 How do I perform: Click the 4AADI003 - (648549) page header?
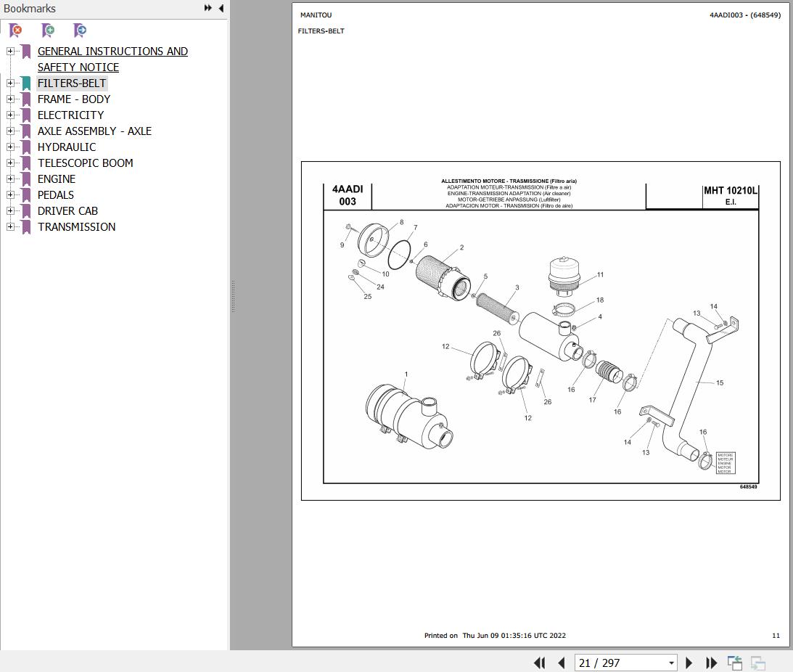(745, 15)
